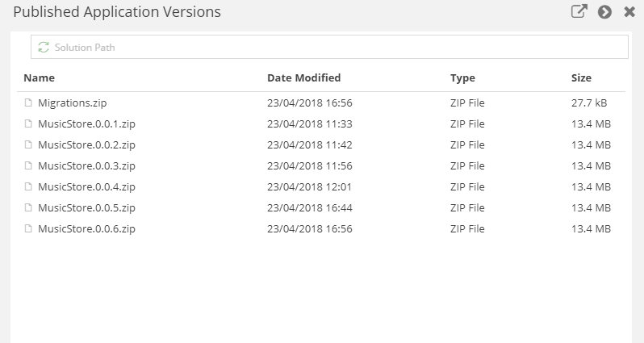Open panel in new window icon
Image resolution: width=644 pixels, height=343 pixels.
[x=579, y=12]
